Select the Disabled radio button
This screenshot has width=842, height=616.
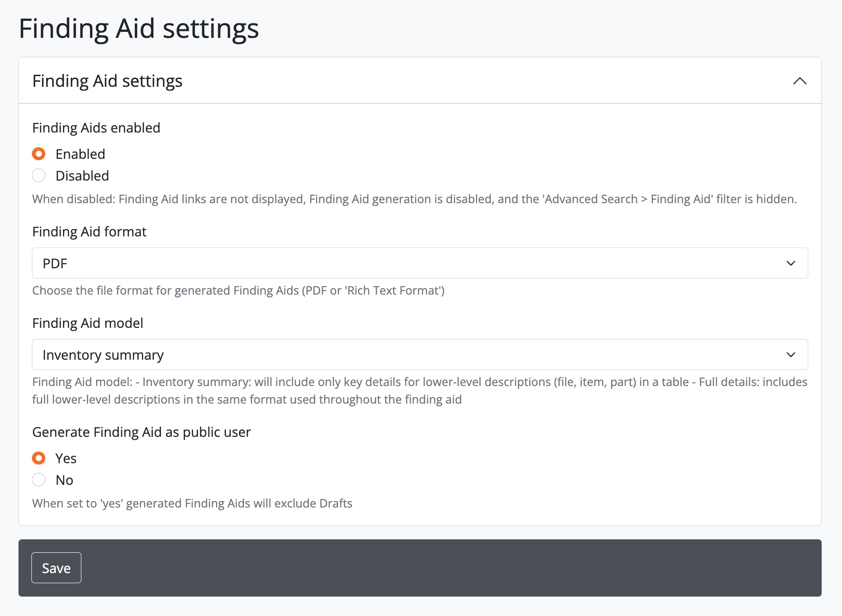39,175
